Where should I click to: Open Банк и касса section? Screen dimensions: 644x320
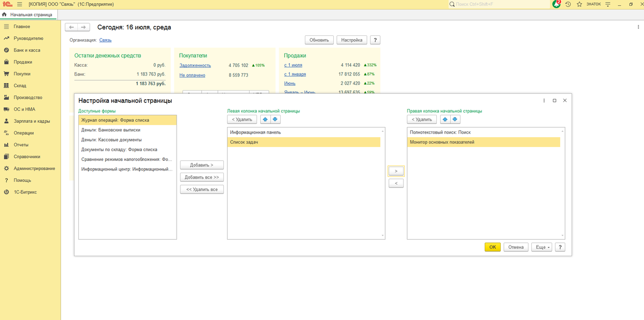pyautogui.click(x=27, y=50)
